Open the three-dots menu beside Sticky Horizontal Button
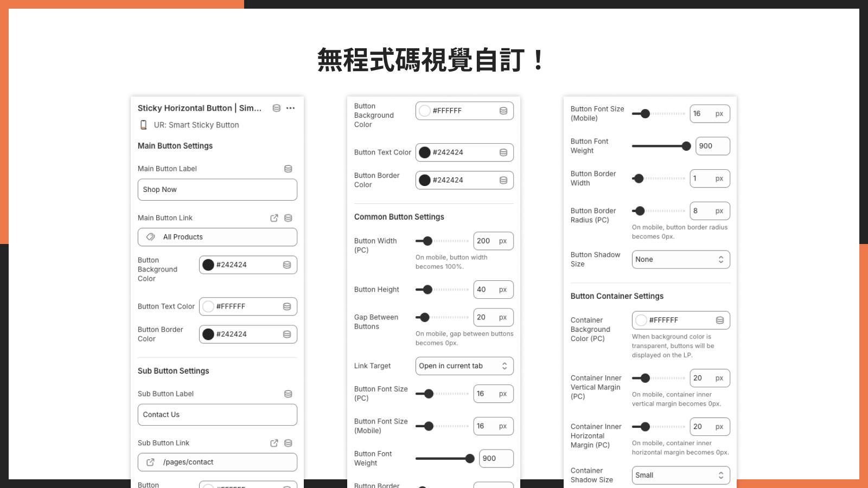 click(291, 108)
